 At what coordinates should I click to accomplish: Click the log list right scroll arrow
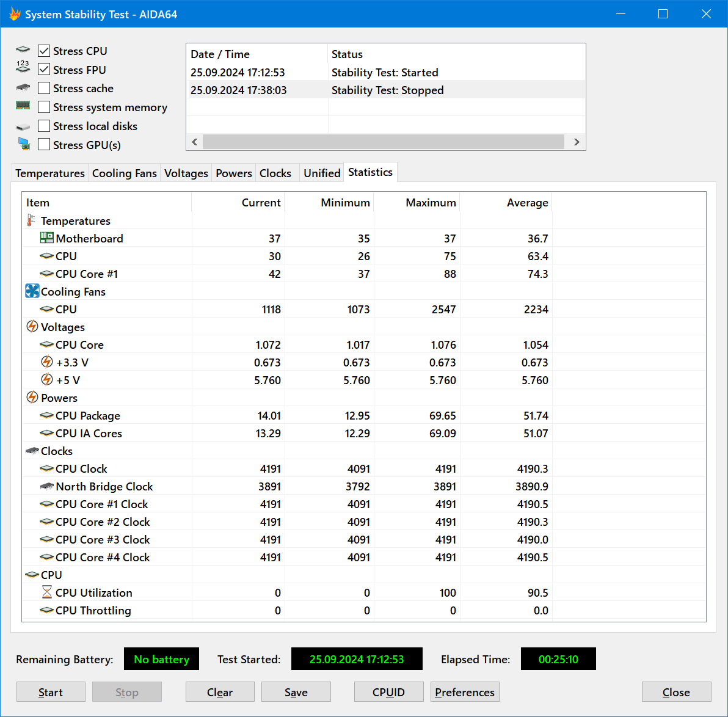click(576, 142)
